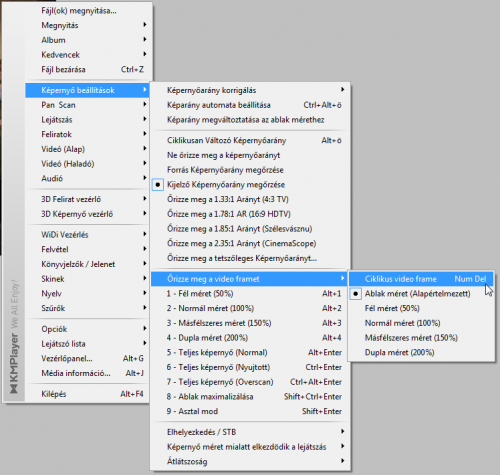500x475 pixels.
Task: Open the Opciók submenu
Action: 87,329
